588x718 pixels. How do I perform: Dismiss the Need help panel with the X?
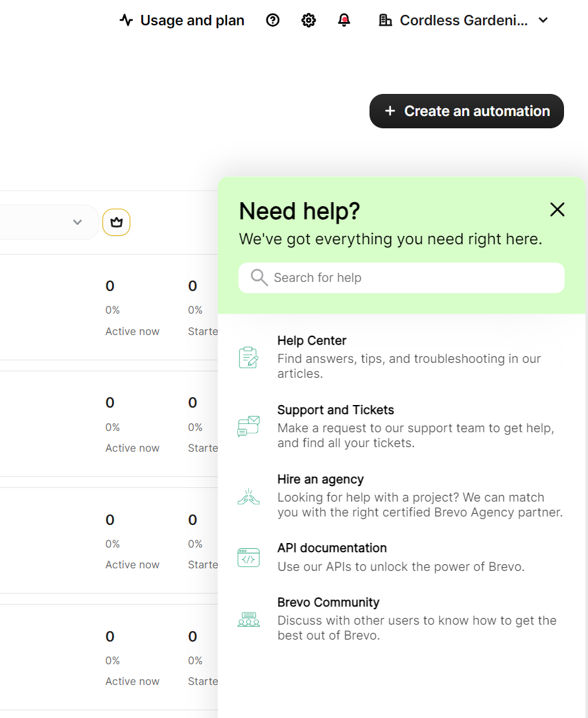point(557,209)
